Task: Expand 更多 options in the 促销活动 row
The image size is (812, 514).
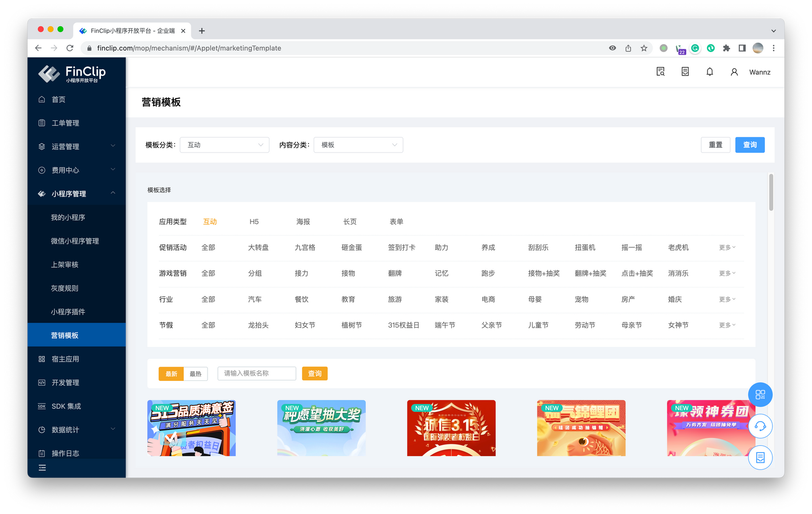Action: (x=727, y=247)
